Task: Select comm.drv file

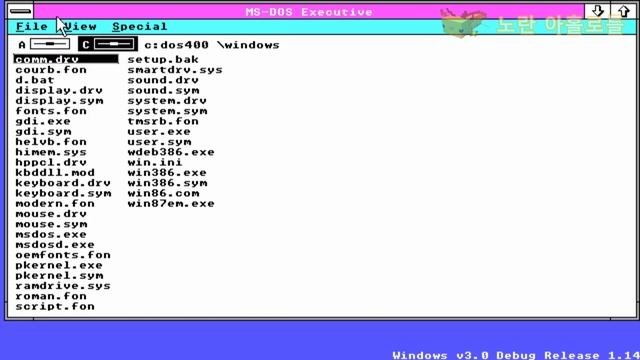Action: (66, 60)
